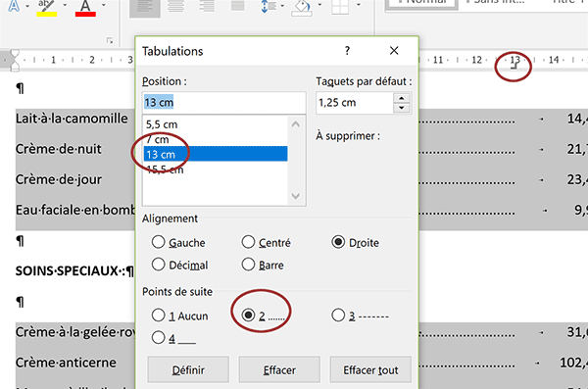The height and width of the screenshot is (389, 588).
Task: Click the text Crème anticerne
Action: pyautogui.click(x=66, y=363)
